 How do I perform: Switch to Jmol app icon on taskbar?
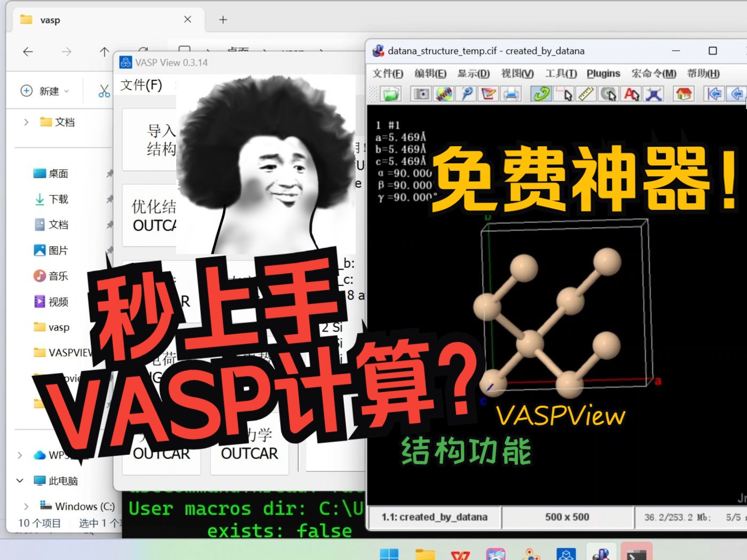[x=601, y=554]
